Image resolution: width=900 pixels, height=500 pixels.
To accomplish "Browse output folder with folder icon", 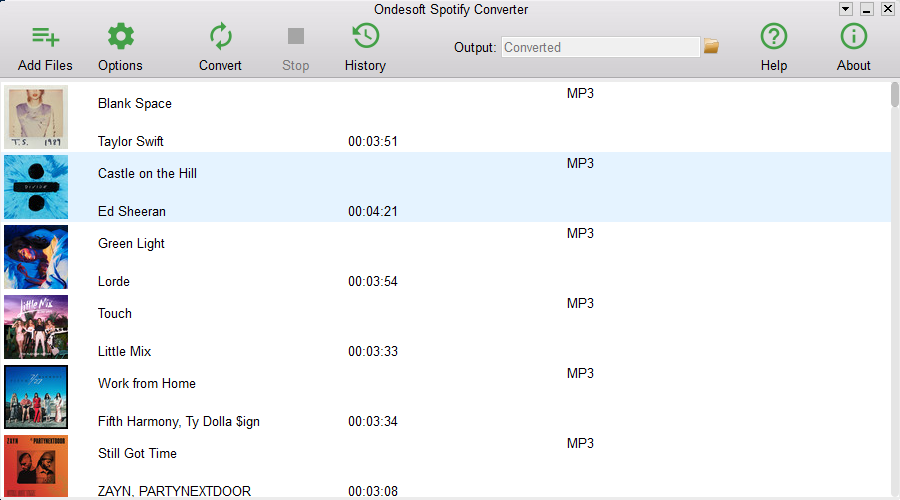I will click(711, 47).
